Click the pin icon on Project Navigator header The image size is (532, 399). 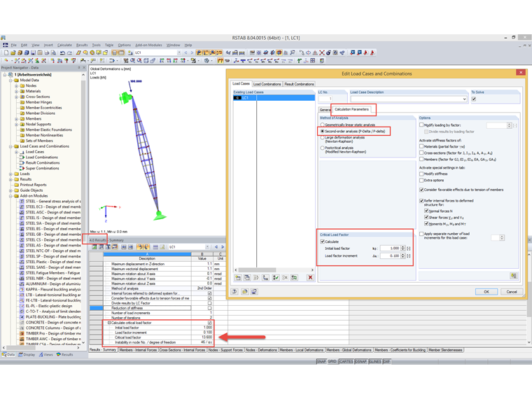pyautogui.click(x=79, y=68)
